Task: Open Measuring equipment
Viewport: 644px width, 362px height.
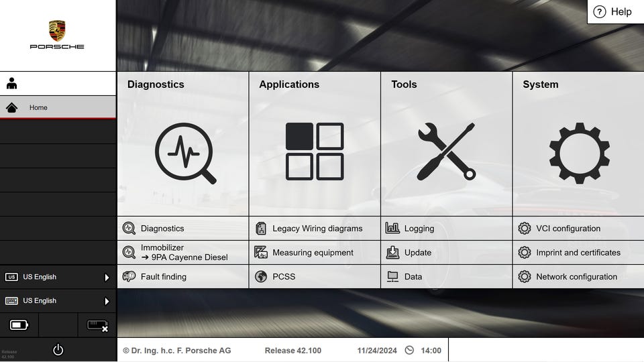Action: (315, 253)
